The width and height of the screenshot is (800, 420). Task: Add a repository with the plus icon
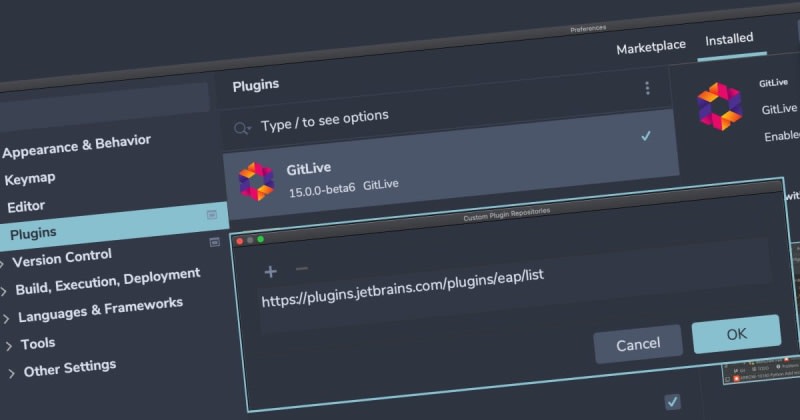click(270, 271)
